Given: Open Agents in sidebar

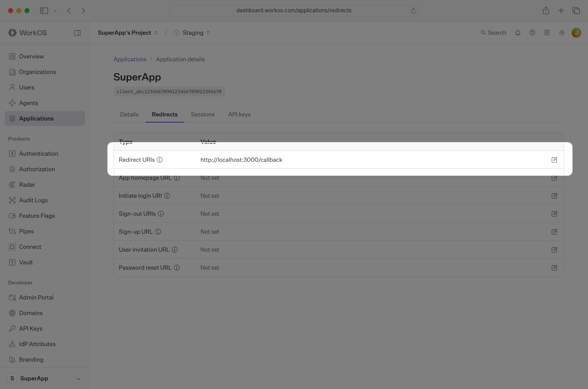Looking at the screenshot, I should click(45, 103).
